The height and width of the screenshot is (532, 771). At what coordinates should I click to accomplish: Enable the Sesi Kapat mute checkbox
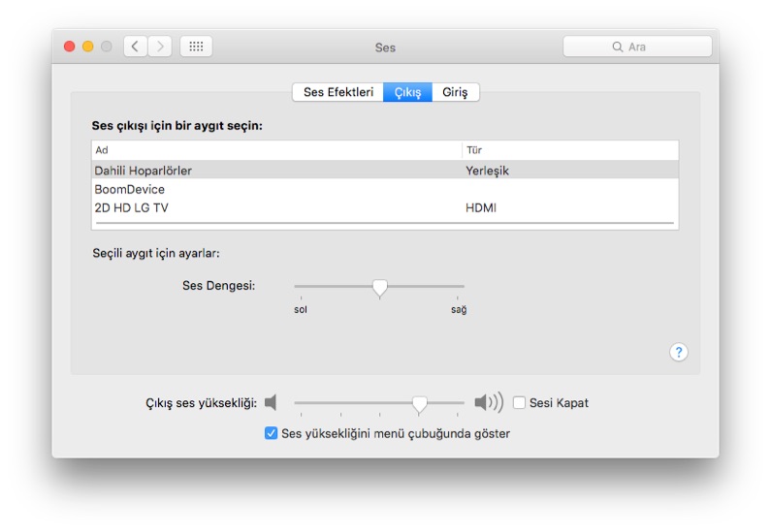(x=520, y=403)
